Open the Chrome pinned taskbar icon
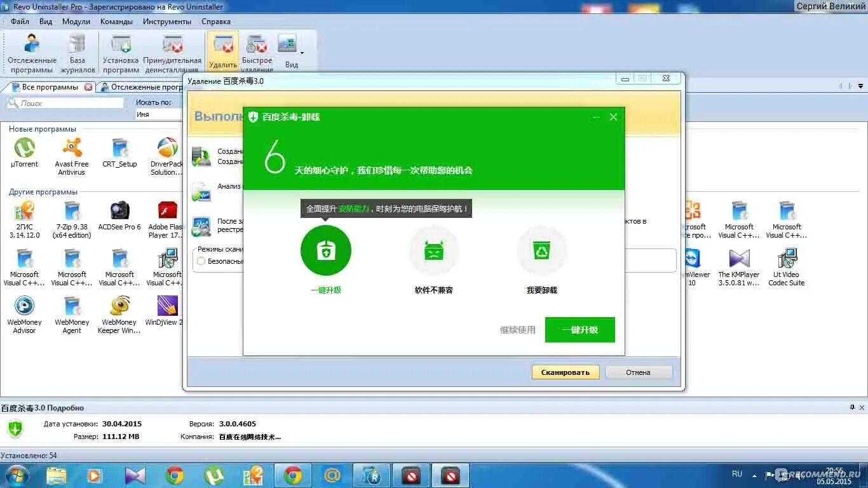 (x=175, y=475)
